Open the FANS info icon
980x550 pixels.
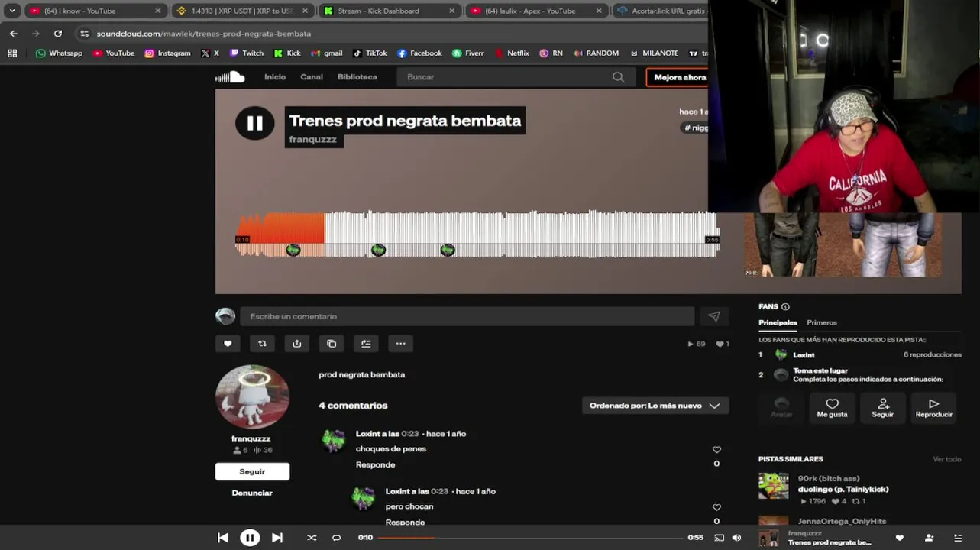pos(785,307)
